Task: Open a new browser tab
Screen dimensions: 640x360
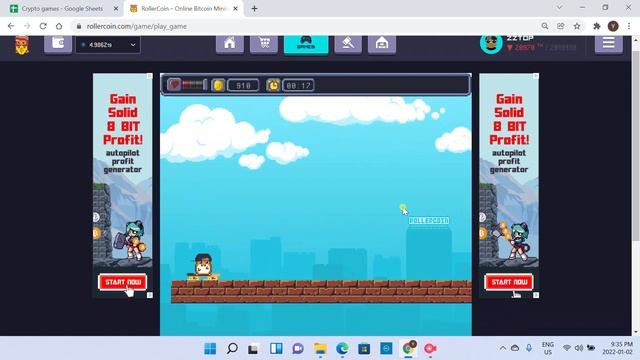Action: coord(254,9)
